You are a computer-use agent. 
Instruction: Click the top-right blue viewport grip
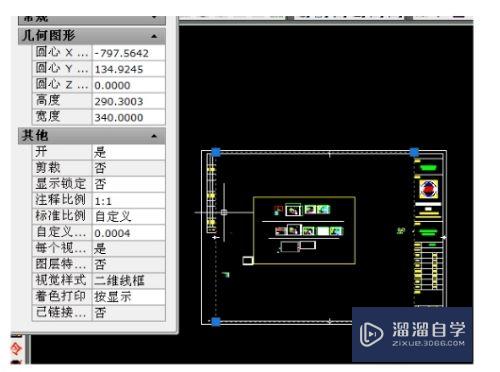414,152
